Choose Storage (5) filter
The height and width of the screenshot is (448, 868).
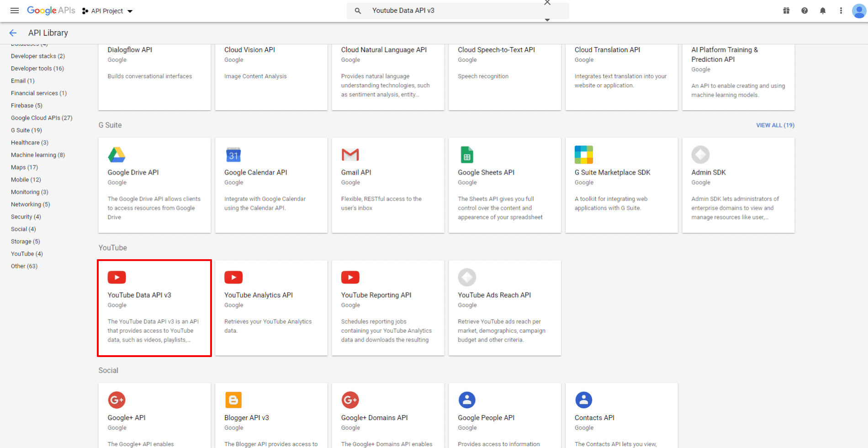pos(26,241)
